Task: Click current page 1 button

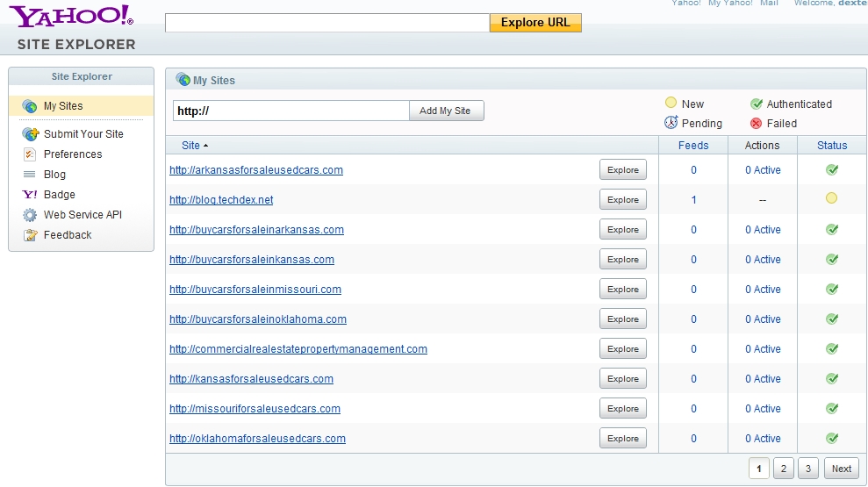Action: 759,469
